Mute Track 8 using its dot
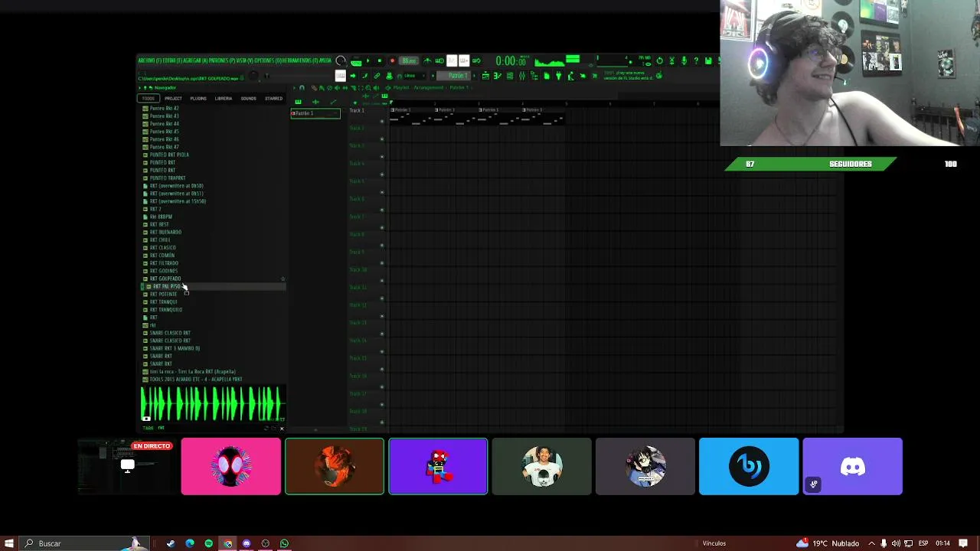 [x=382, y=246]
